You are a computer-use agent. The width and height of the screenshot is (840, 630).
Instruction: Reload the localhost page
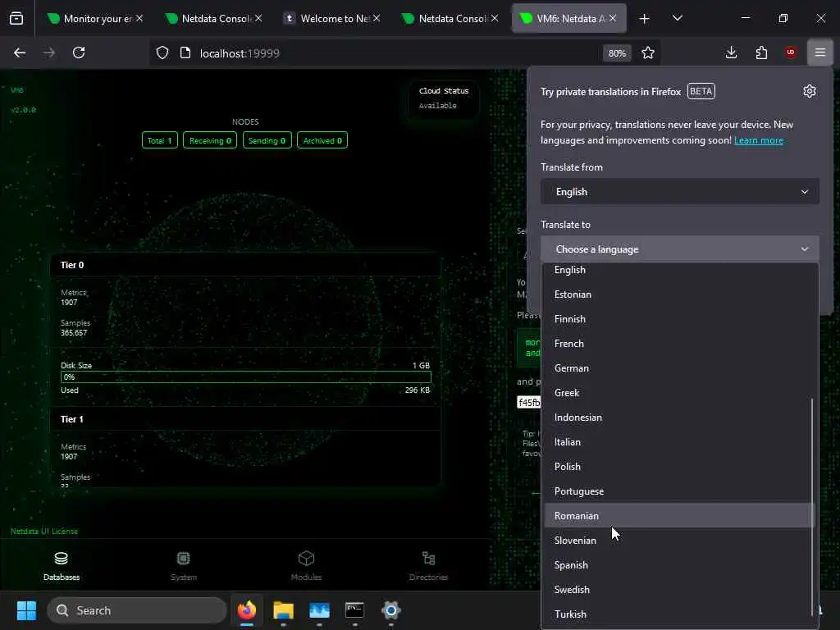point(79,52)
